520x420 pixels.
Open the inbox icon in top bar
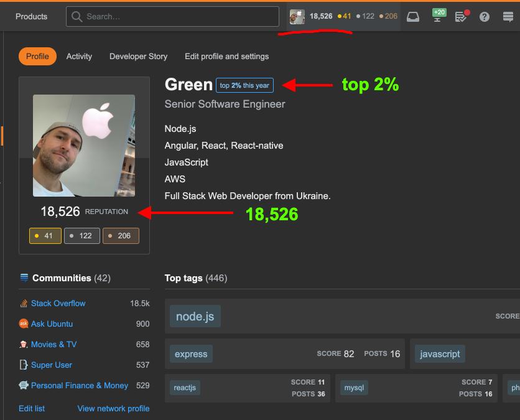413,17
